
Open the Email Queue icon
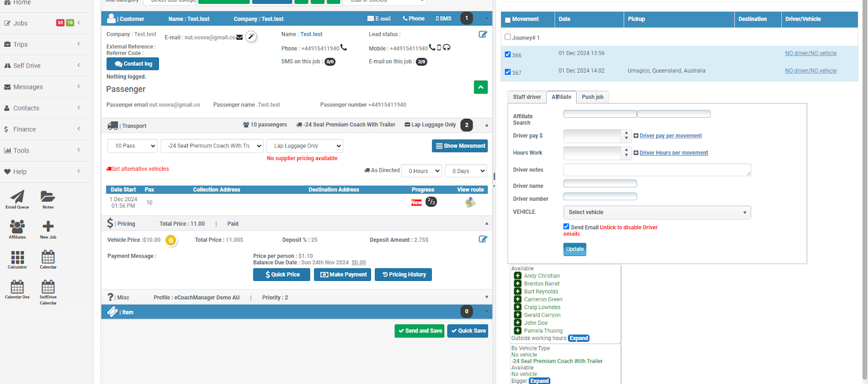pos(17,197)
